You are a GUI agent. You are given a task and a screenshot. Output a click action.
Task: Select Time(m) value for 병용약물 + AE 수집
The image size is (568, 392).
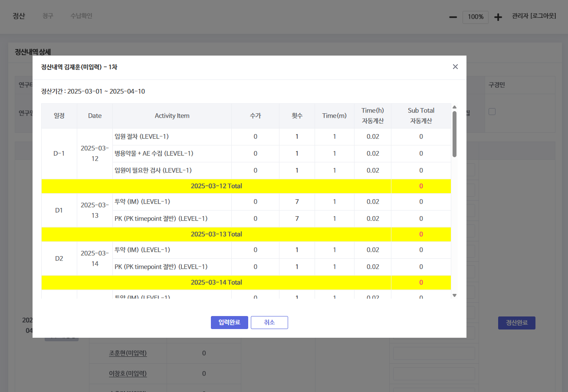pyautogui.click(x=334, y=154)
